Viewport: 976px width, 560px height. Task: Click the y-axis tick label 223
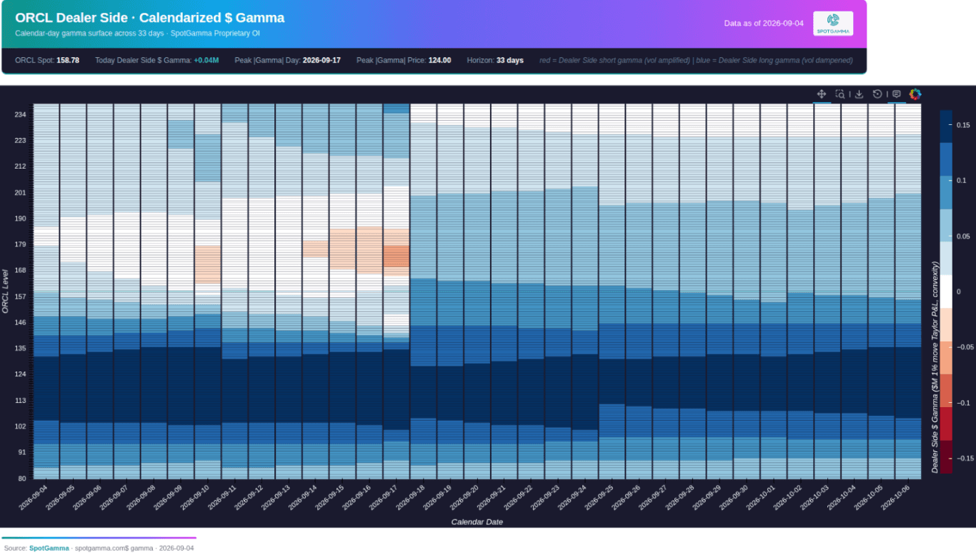tap(20, 140)
